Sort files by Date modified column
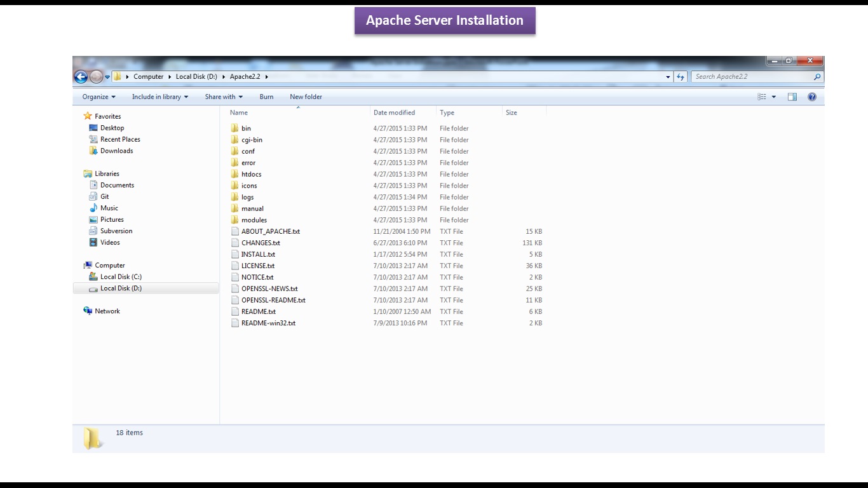The image size is (868, 488). (394, 112)
